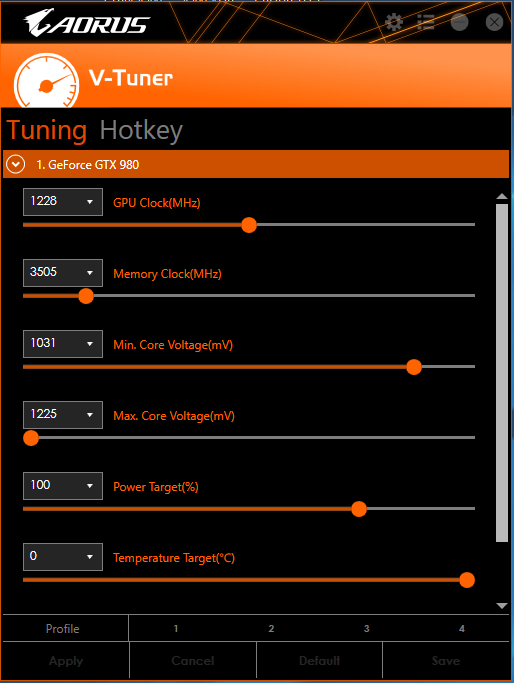Open the Memory Clock value dropdown
514x683 pixels.
coord(63,273)
